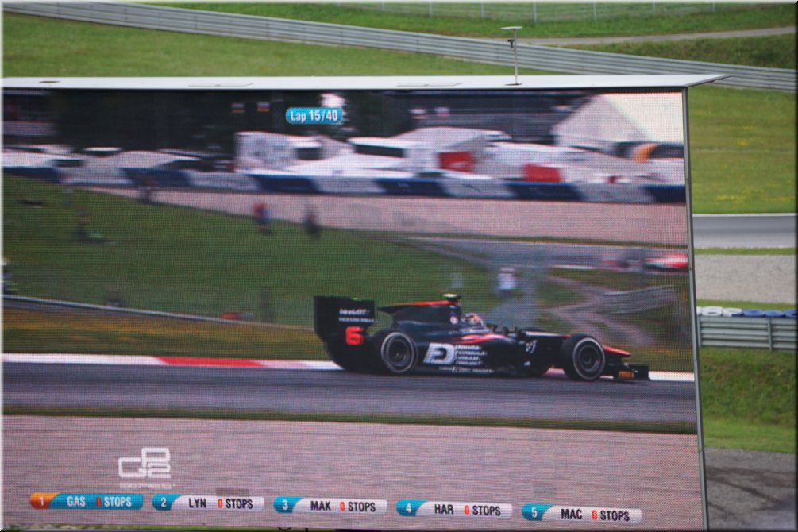This screenshot has width=798, height=532.
Task: Click the driver's helmet in the cockpit
Action: click(473, 321)
